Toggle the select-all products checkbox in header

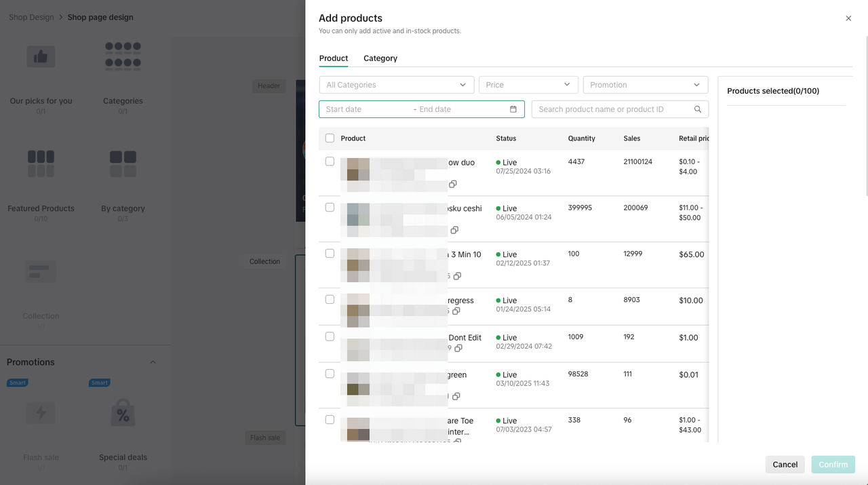(x=330, y=138)
